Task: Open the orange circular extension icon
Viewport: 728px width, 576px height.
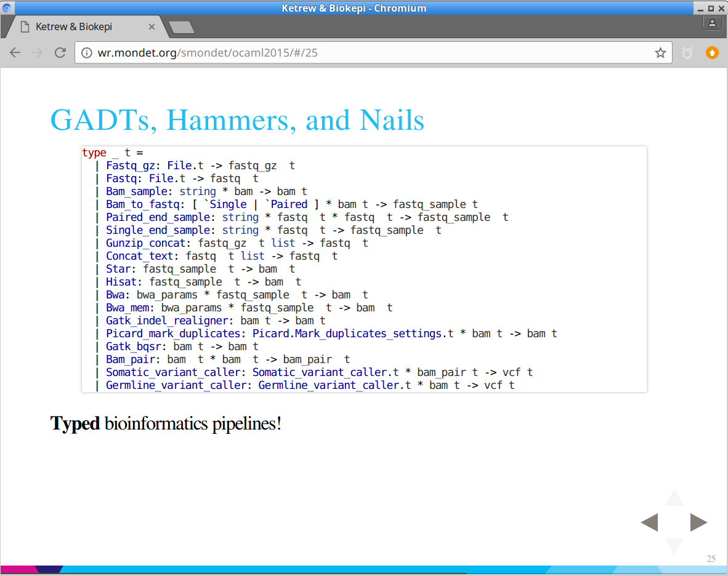Action: 712,53
